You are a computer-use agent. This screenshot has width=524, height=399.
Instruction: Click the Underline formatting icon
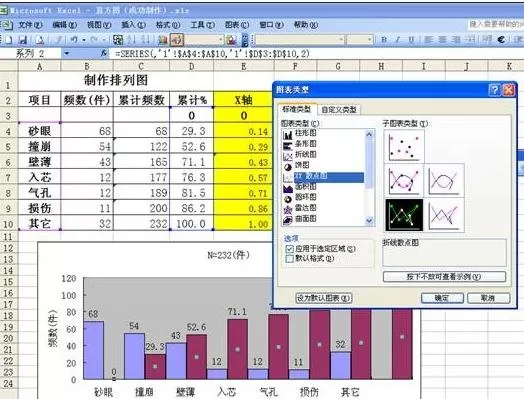[411, 40]
